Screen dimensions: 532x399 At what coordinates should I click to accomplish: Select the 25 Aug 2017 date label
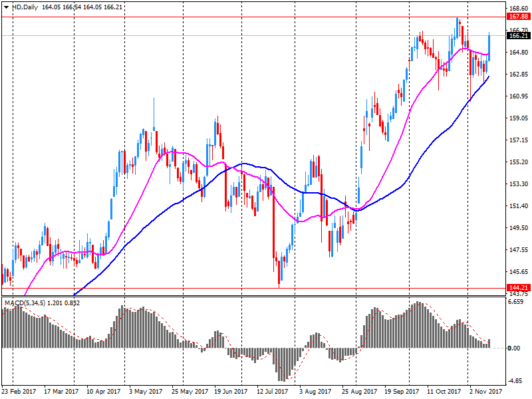[x=359, y=391]
